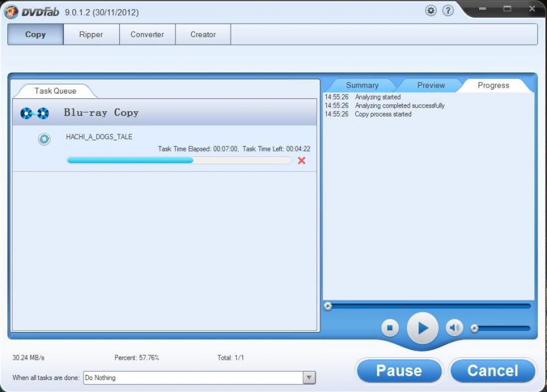
Task: Pause the copy process
Action: [x=399, y=371]
